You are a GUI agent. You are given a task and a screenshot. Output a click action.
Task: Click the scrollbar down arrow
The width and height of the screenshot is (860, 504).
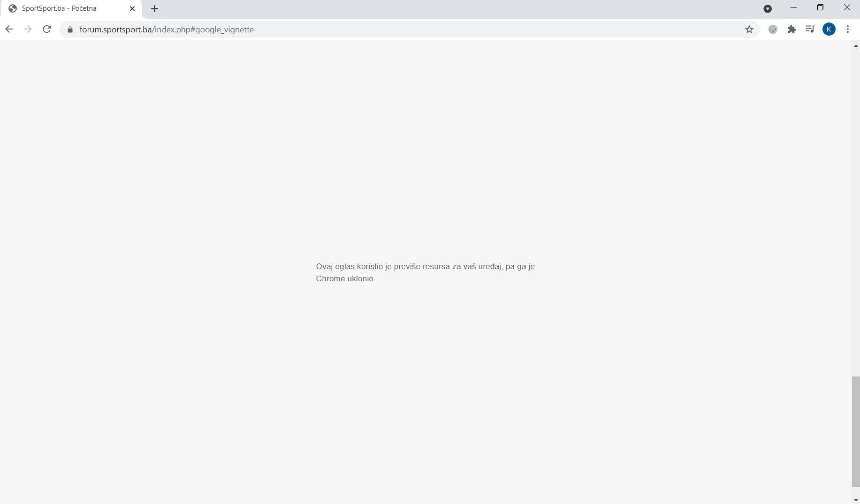[x=856, y=500]
